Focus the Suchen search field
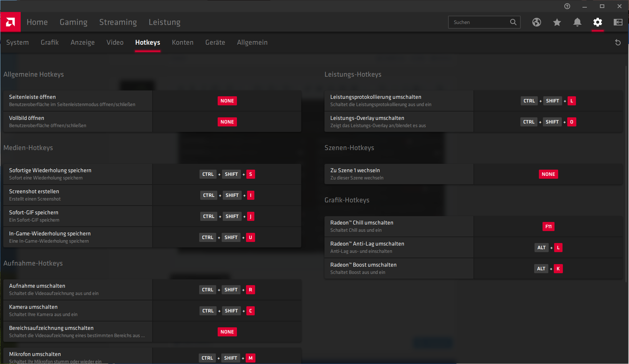Viewport: 629px width, 364px height. (x=484, y=22)
